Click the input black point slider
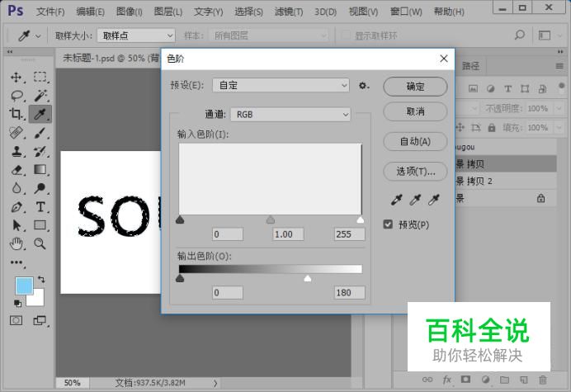 pyautogui.click(x=180, y=220)
